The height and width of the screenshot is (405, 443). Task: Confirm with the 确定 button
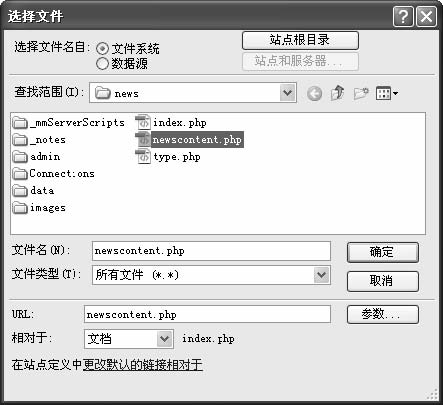click(x=383, y=252)
